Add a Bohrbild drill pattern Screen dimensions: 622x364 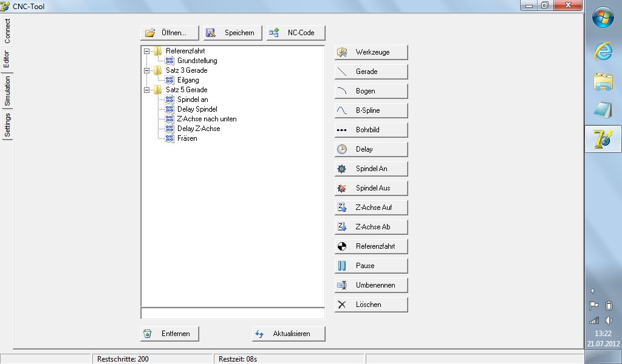pos(371,130)
